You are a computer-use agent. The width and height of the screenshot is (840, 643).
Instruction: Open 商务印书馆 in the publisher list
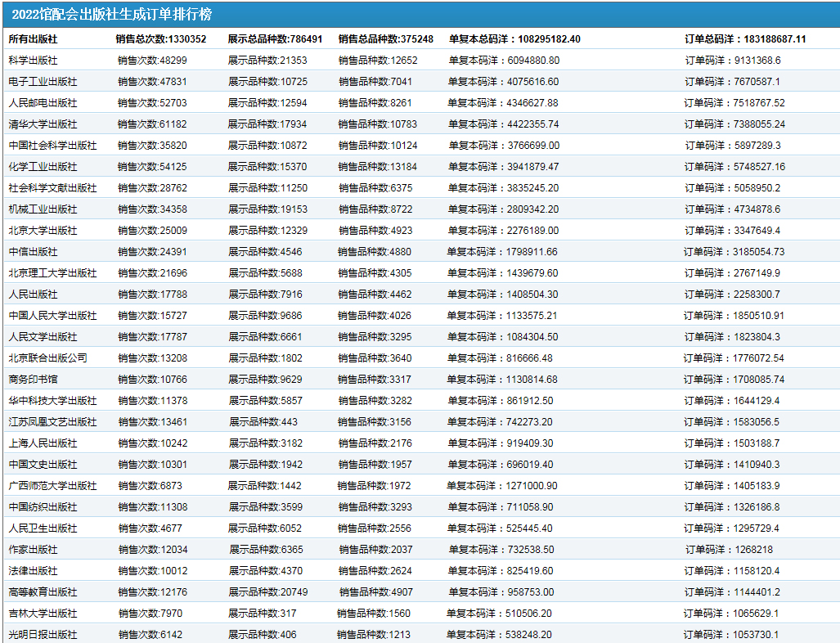point(33,380)
